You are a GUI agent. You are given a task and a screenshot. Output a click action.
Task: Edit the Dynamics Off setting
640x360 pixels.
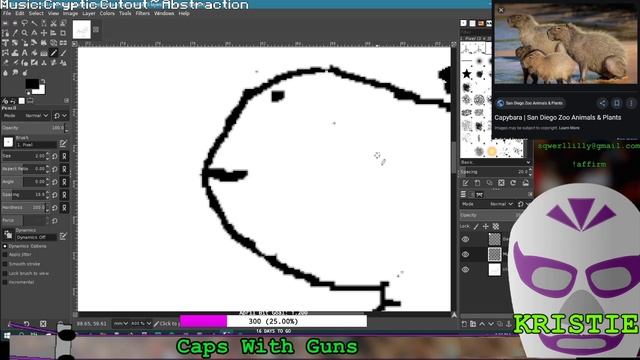click(x=63, y=236)
